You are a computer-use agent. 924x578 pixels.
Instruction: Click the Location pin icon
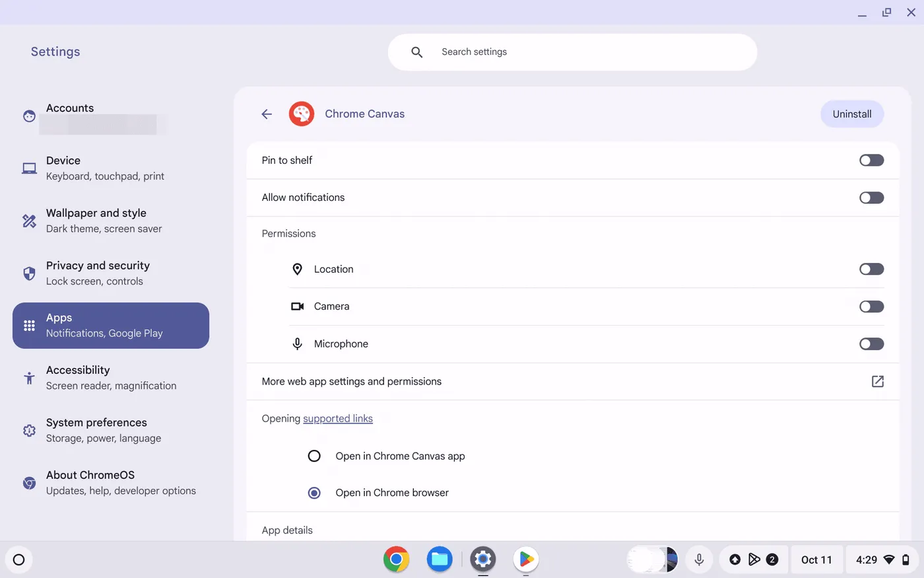[x=298, y=270]
